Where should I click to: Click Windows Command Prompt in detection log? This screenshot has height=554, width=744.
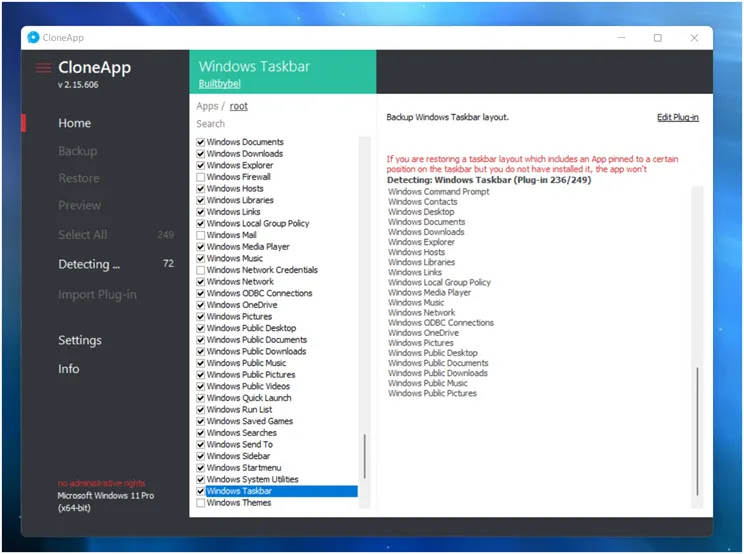click(x=438, y=192)
